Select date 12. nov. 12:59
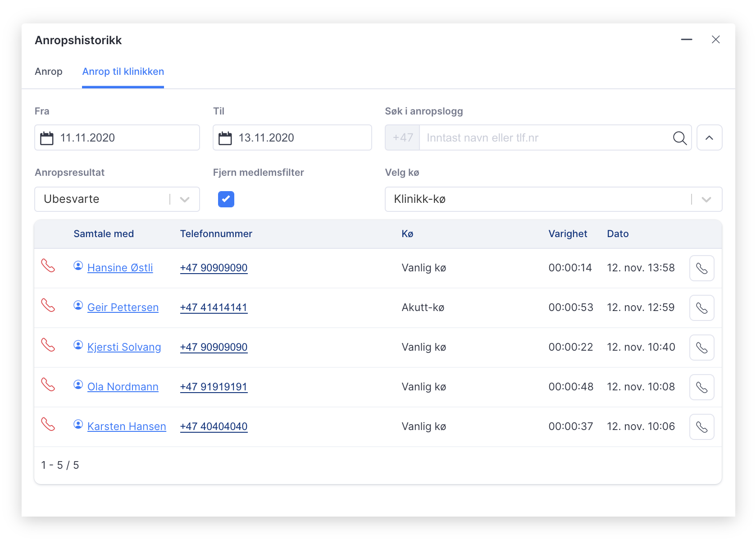 pyautogui.click(x=641, y=307)
